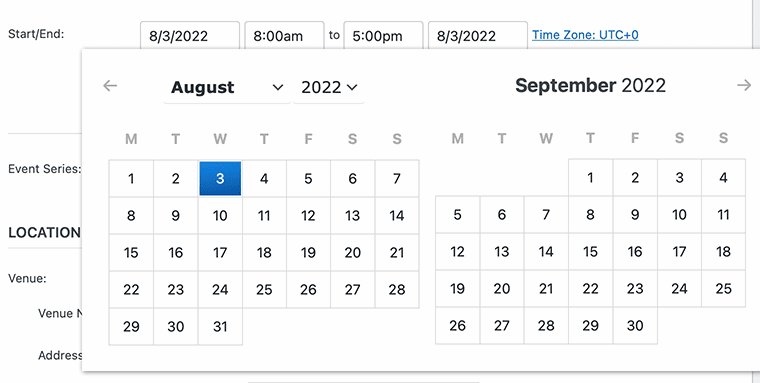Open the 2022 year dropdown
The height and width of the screenshot is (383, 760).
[x=329, y=87]
